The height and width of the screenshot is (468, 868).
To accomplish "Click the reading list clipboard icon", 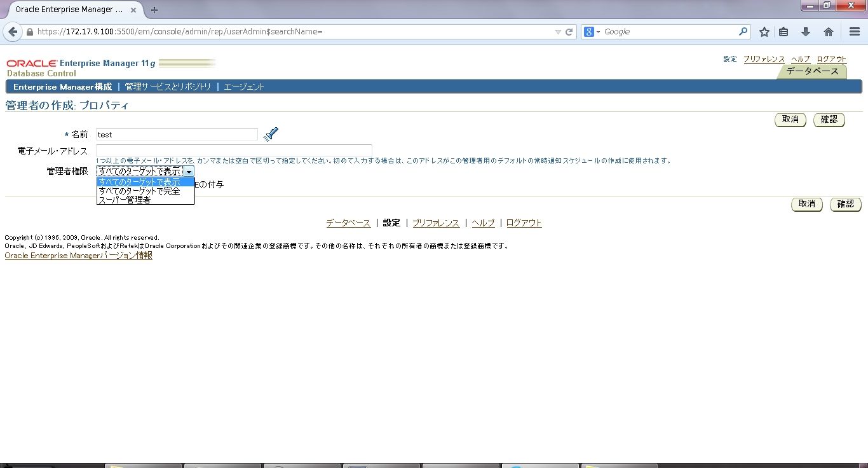I will pyautogui.click(x=785, y=31).
